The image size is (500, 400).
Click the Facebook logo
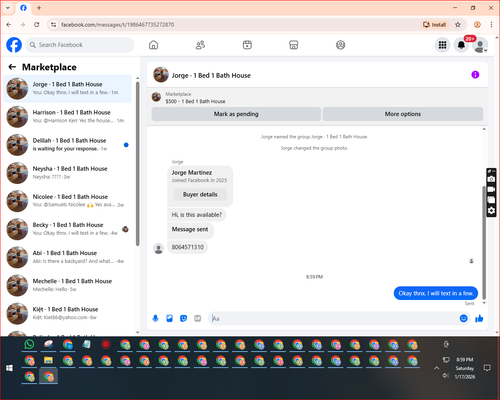click(14, 45)
